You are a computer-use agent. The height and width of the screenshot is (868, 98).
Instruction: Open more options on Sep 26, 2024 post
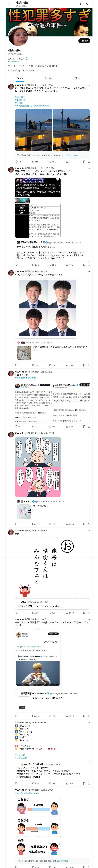click(89, 168)
